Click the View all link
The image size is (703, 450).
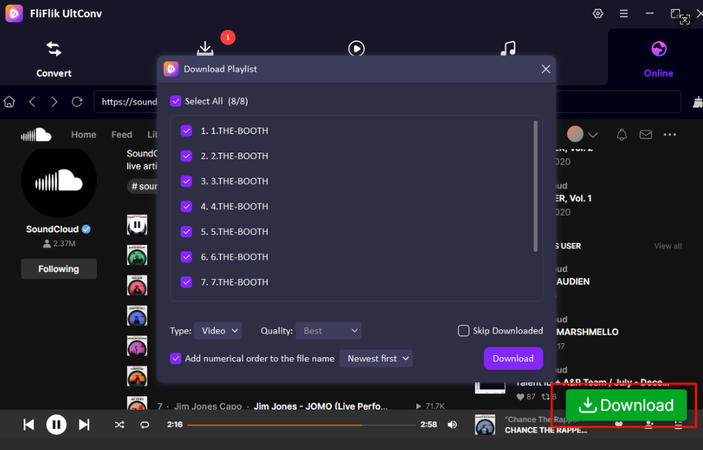tap(668, 246)
